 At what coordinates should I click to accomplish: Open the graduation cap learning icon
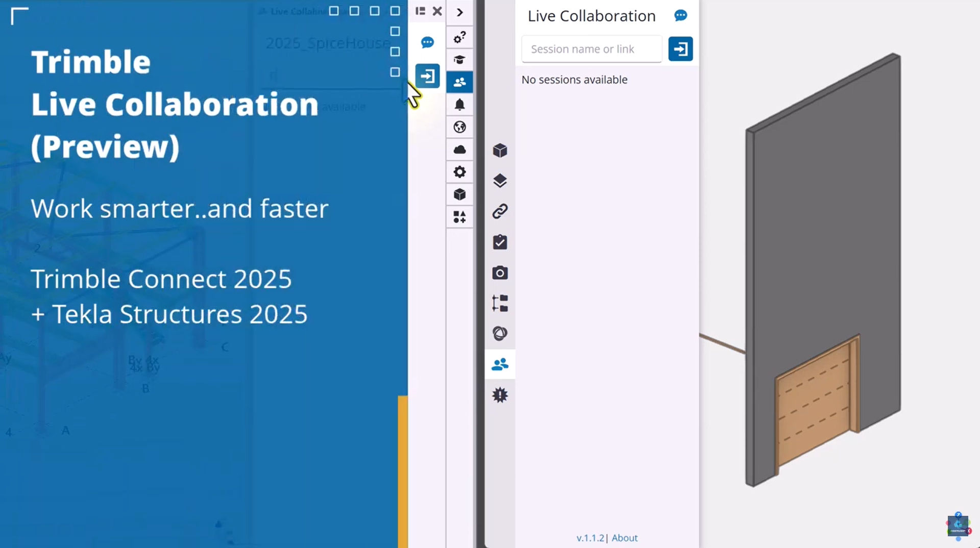[459, 60]
